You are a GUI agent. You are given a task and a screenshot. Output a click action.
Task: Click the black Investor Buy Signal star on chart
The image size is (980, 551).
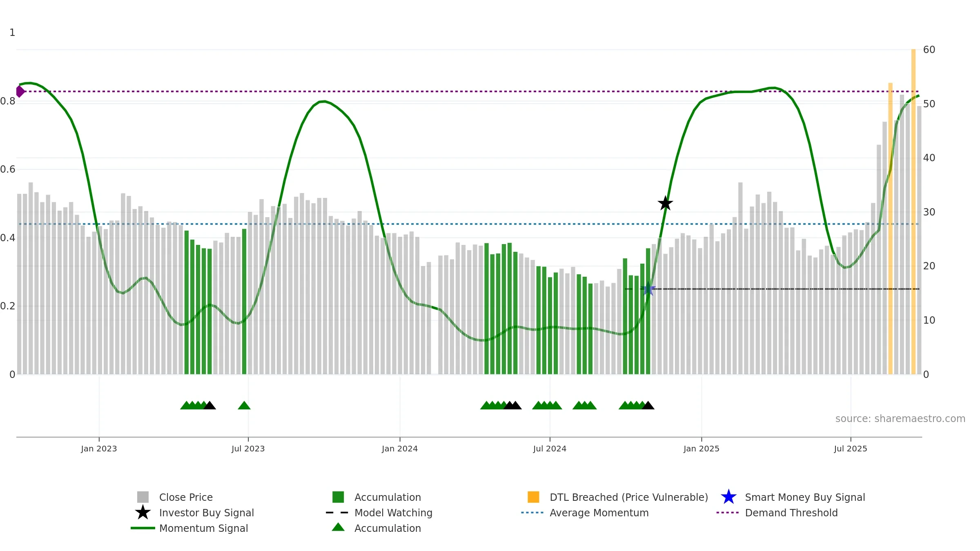tap(665, 203)
